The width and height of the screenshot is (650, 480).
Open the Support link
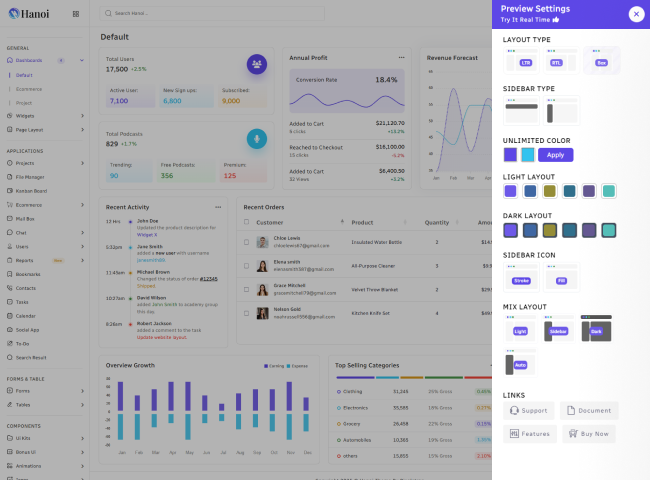[529, 411]
